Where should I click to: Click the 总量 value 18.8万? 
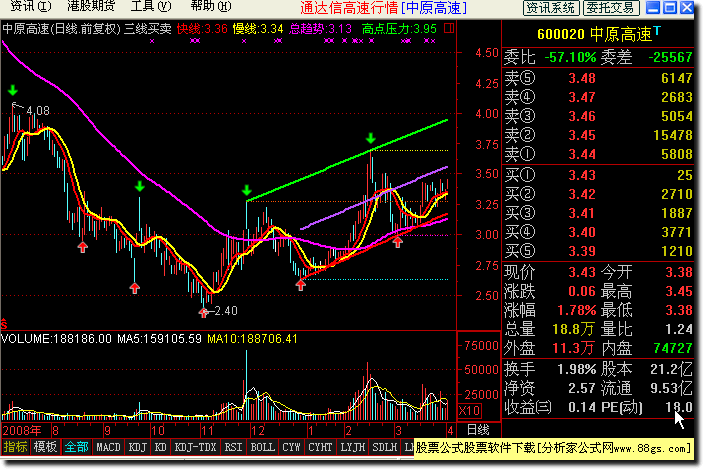pos(574,329)
